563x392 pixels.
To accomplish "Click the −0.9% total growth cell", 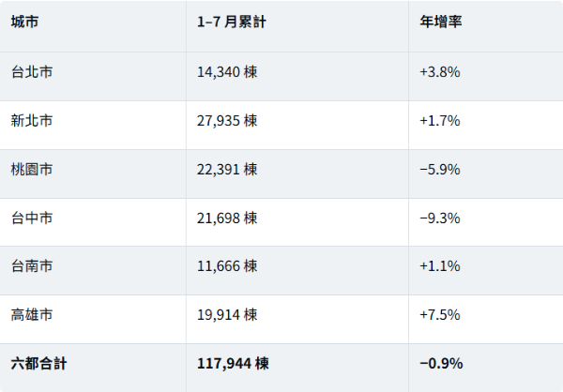I will 441,363.
